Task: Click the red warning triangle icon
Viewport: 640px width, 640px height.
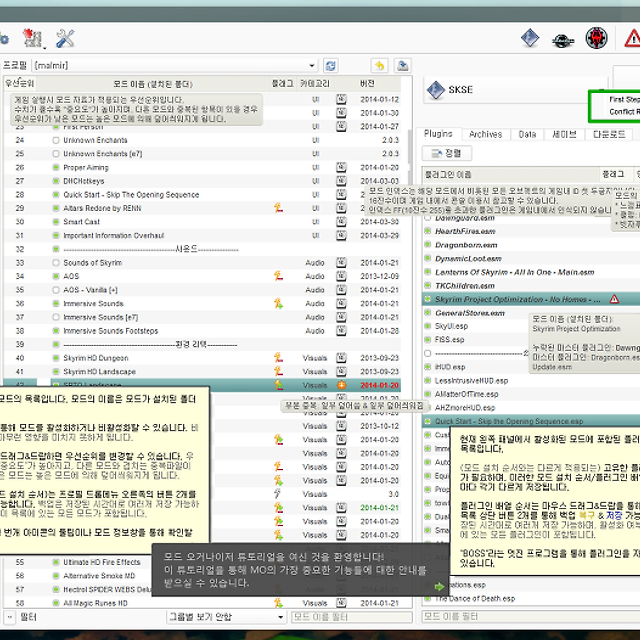Action: [x=632, y=39]
